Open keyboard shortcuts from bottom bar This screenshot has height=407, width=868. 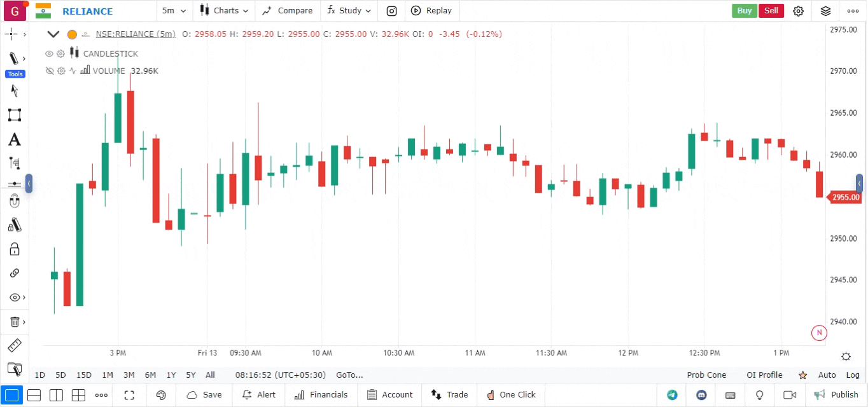pyautogui.click(x=730, y=395)
